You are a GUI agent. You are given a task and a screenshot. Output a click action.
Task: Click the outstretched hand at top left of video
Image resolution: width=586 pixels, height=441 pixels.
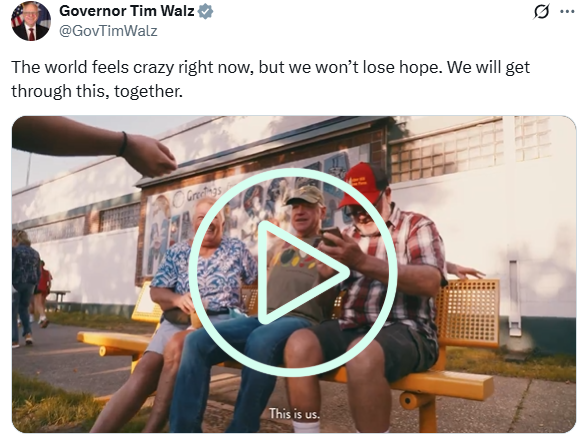[93, 144]
